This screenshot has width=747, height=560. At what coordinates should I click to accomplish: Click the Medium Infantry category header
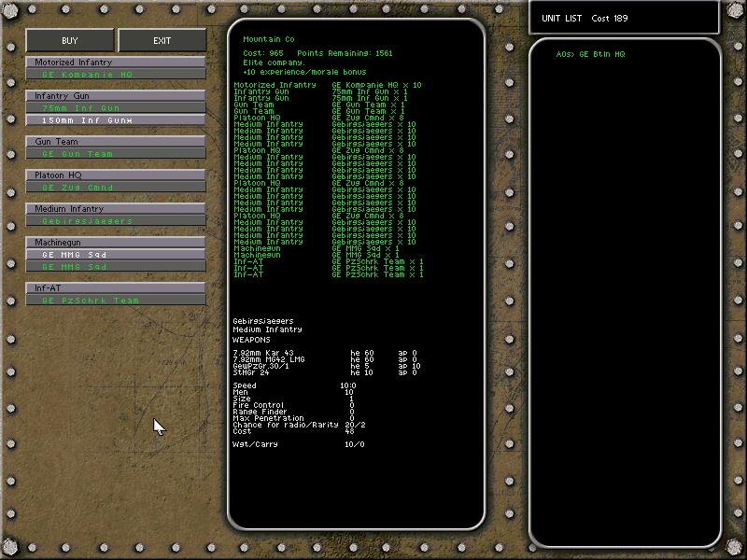[116, 208]
